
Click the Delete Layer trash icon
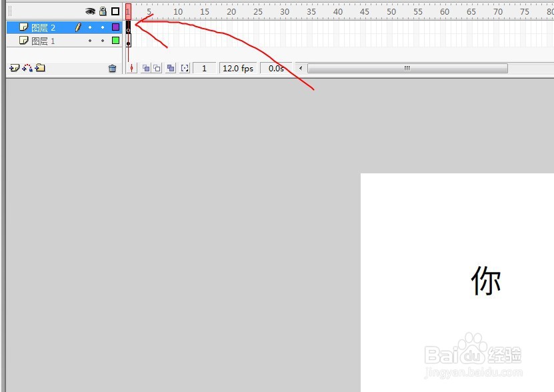(111, 68)
